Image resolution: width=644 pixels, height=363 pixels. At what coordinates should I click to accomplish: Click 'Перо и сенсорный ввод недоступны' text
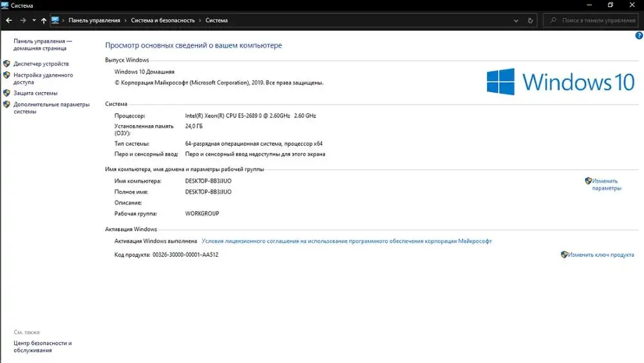(x=255, y=154)
